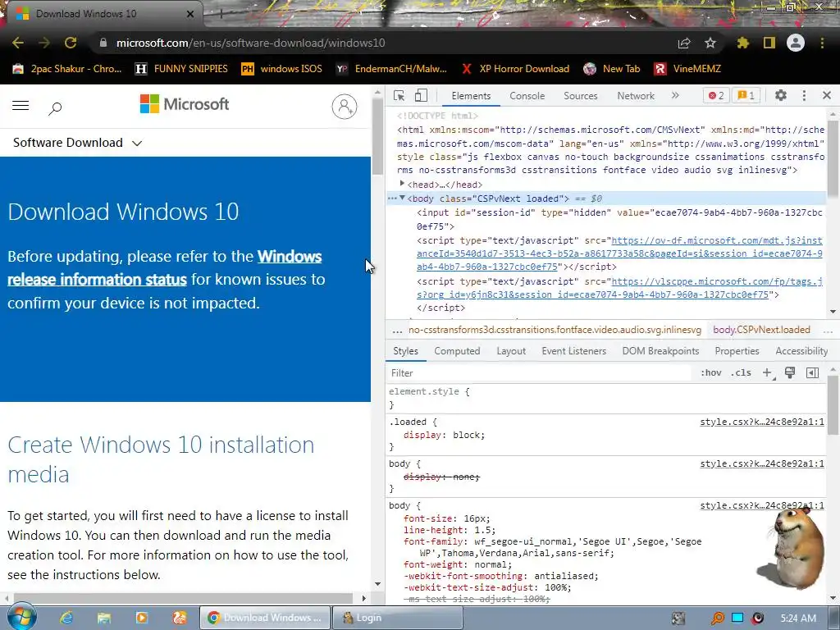Collapse the body element node

pos(402,199)
